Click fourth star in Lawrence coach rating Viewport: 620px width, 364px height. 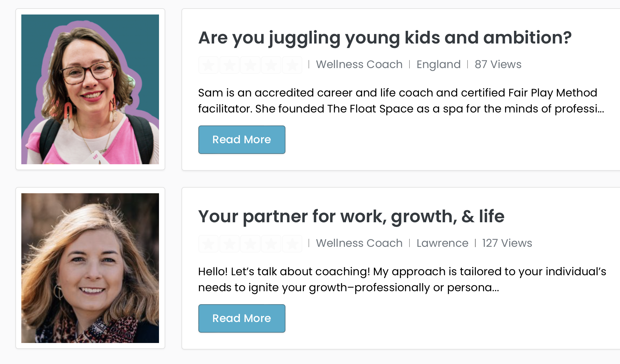click(x=271, y=244)
